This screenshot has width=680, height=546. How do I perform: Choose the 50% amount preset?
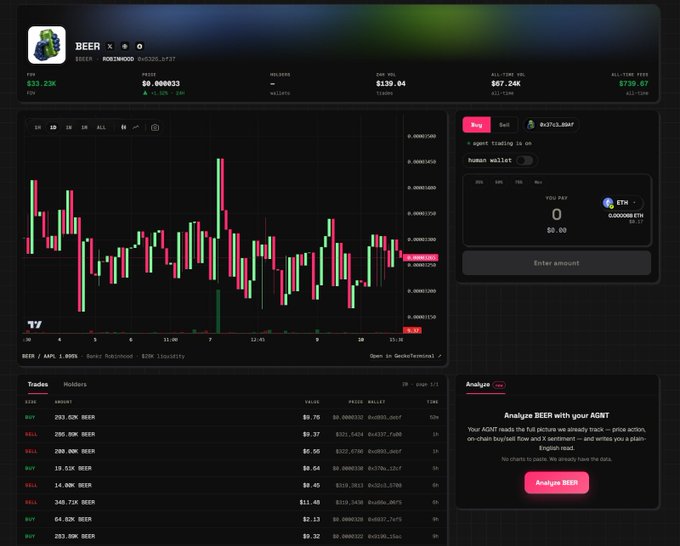[x=499, y=182]
